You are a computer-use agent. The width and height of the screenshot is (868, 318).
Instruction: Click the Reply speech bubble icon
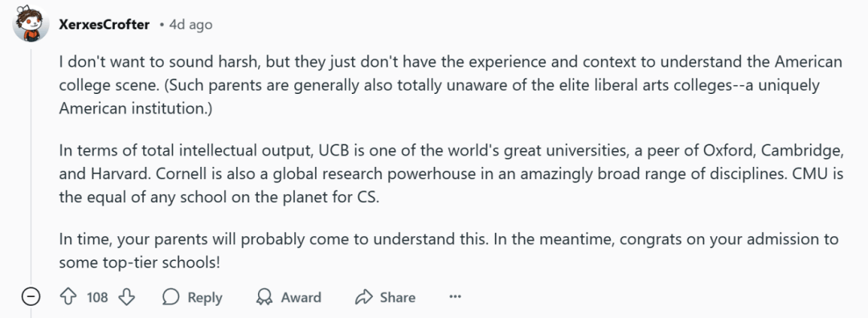171,298
